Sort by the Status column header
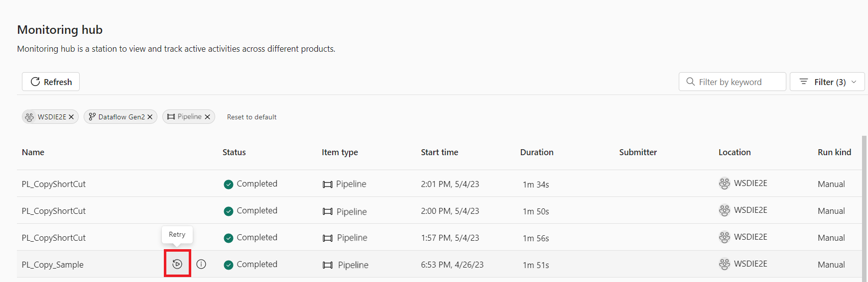 tap(234, 152)
